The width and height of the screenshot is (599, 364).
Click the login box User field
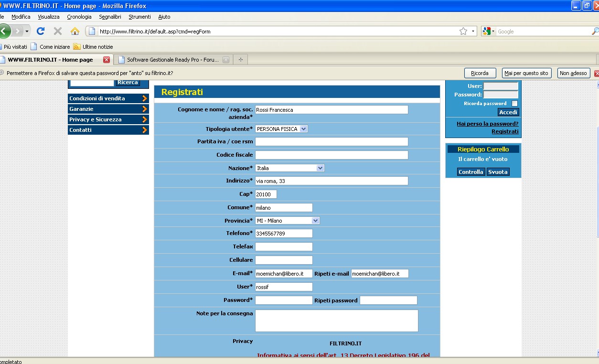501,86
